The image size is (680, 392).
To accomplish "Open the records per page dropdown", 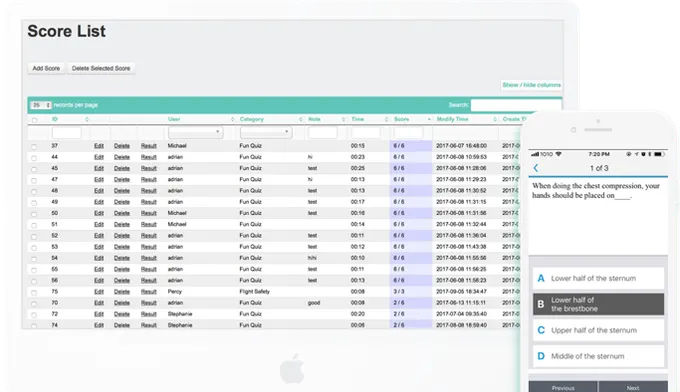I will (x=41, y=105).
